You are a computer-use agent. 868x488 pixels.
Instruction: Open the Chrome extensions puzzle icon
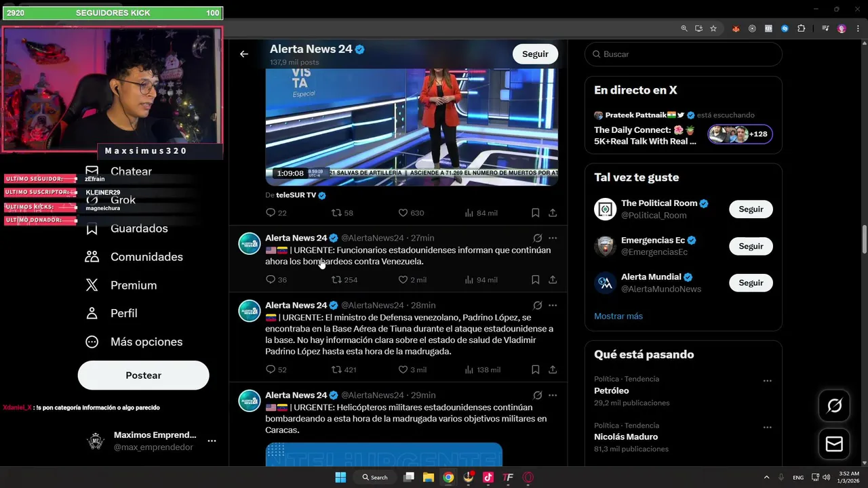coord(802,28)
